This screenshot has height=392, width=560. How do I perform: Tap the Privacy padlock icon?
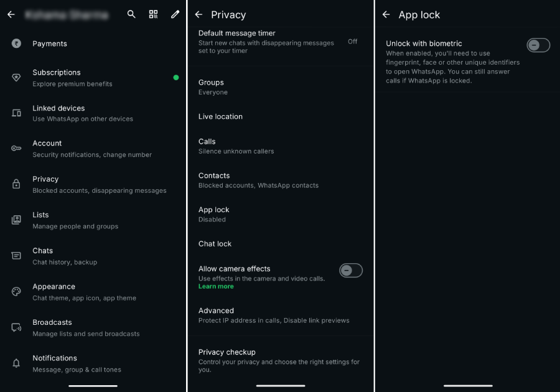point(16,184)
